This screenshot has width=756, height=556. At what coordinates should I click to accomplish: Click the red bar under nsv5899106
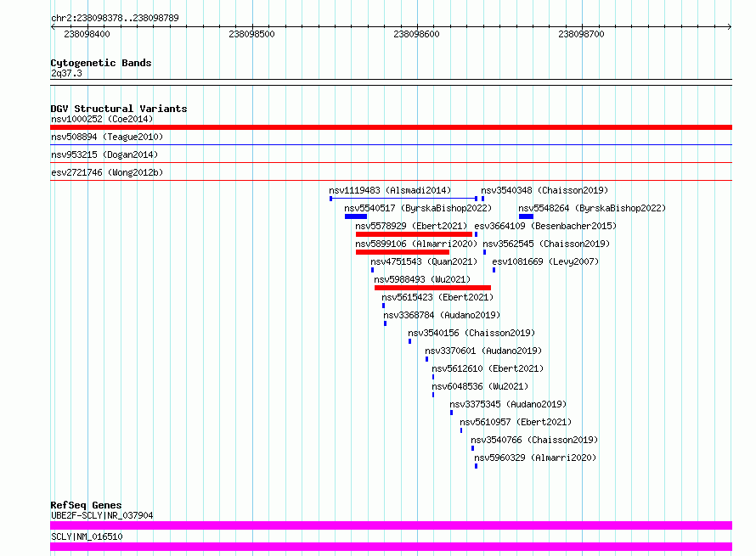tap(403, 252)
